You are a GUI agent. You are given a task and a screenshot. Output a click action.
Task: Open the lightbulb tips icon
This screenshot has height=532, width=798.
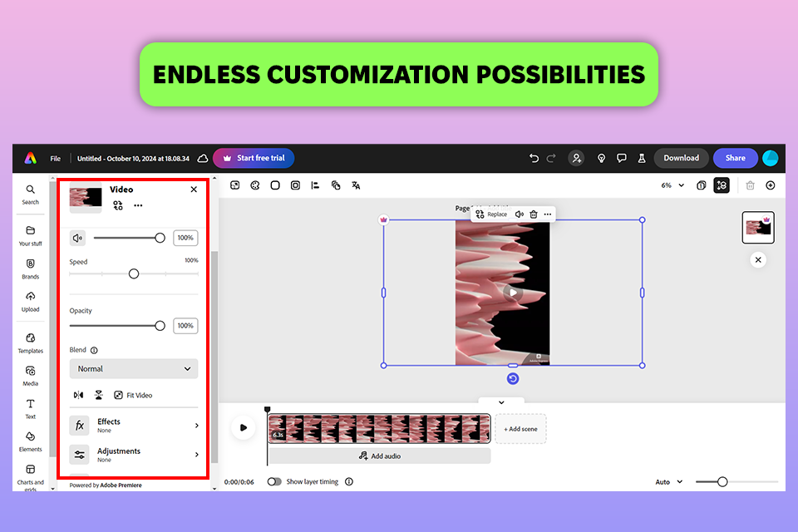pos(601,158)
